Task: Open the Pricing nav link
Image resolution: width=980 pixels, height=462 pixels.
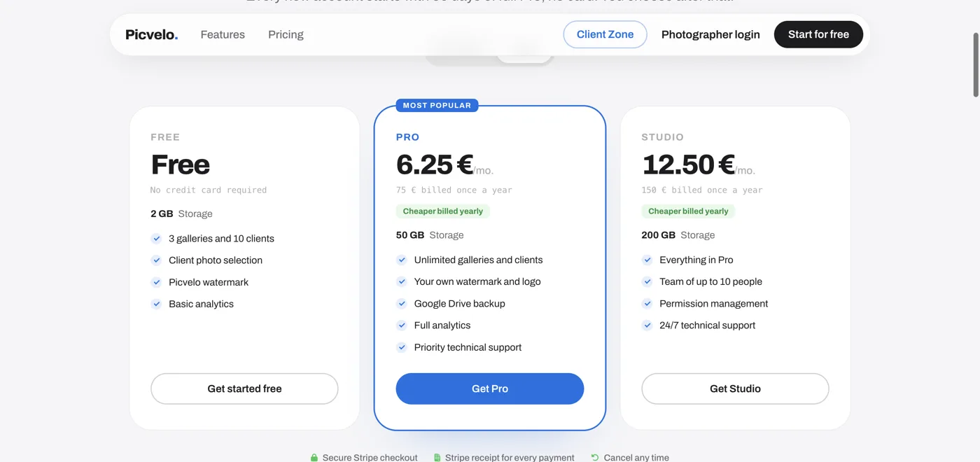Action: 286,34
